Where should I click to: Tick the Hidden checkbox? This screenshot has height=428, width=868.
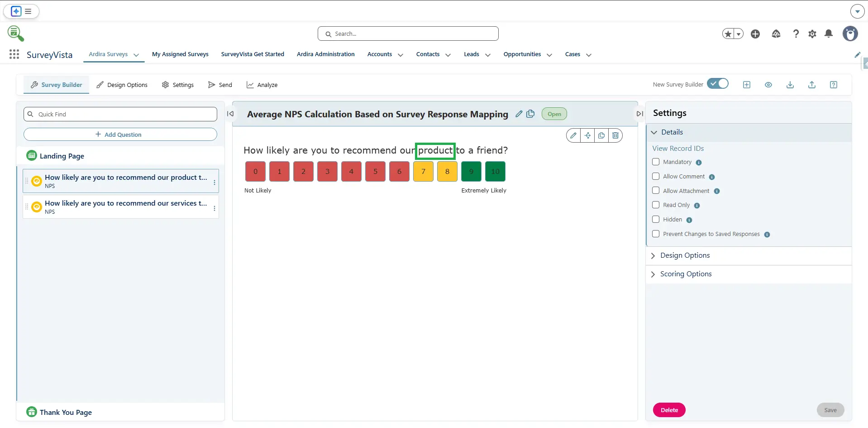point(656,220)
